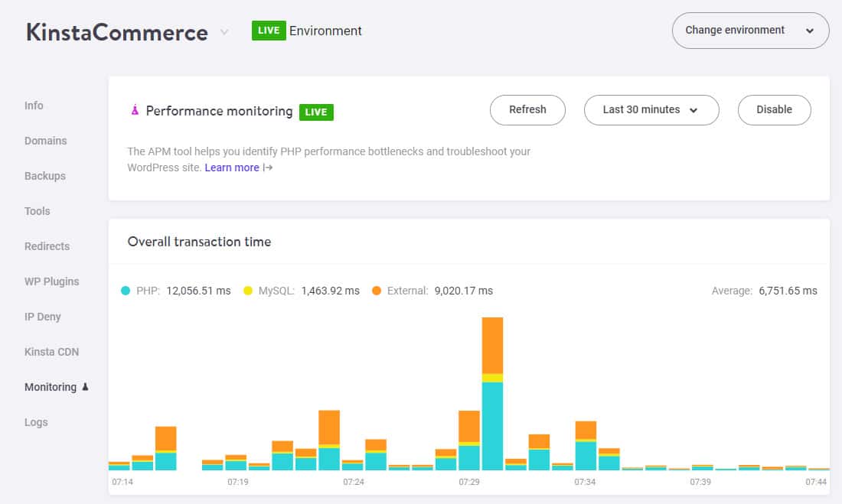Click the yellow MySQL legend dot
Viewport: 842px width, 504px height.
246,291
